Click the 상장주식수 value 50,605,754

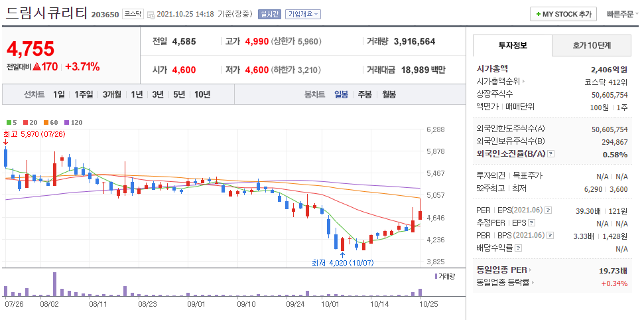pos(610,95)
